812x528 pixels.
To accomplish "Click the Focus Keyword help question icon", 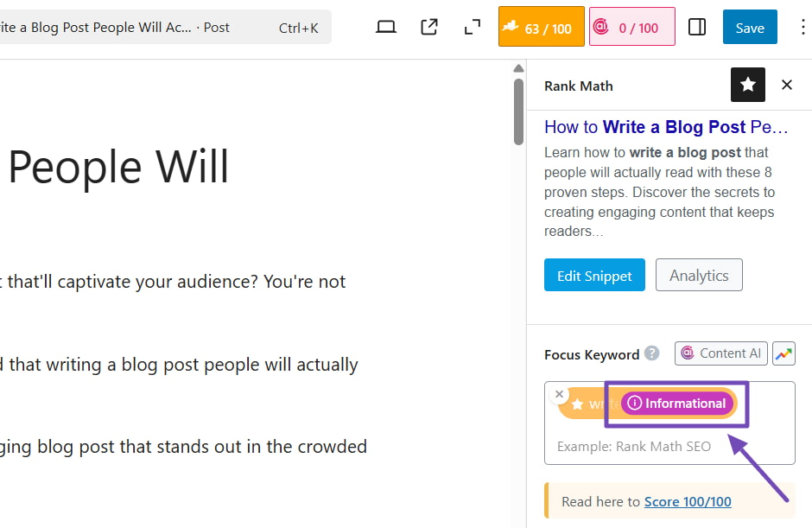I will (x=652, y=353).
